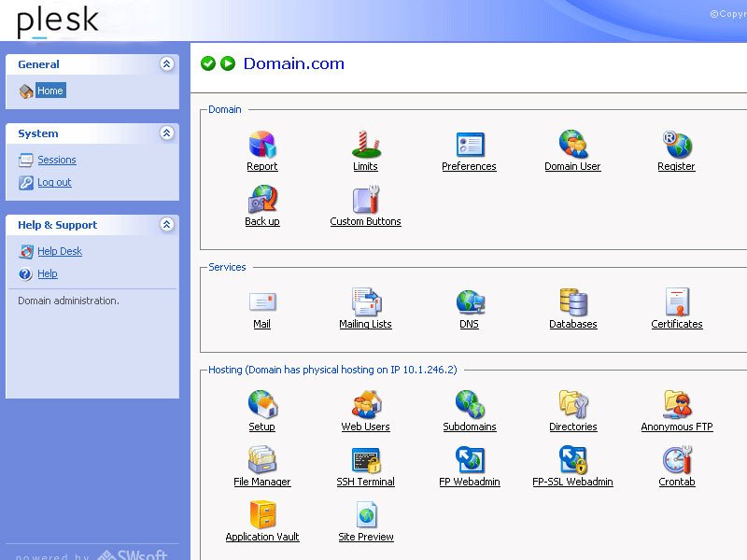Open the FP-SSL Webadmin icon
Image resolution: width=747 pixels, height=560 pixels.
[x=573, y=459]
